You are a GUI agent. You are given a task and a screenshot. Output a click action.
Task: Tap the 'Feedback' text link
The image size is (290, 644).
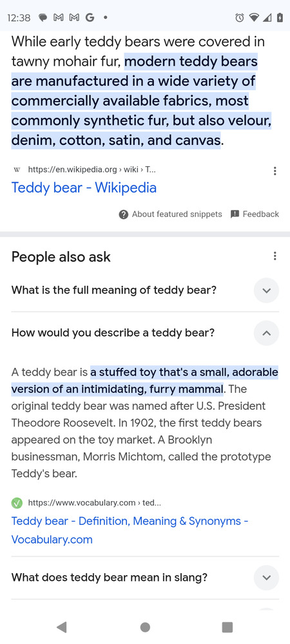click(x=260, y=214)
